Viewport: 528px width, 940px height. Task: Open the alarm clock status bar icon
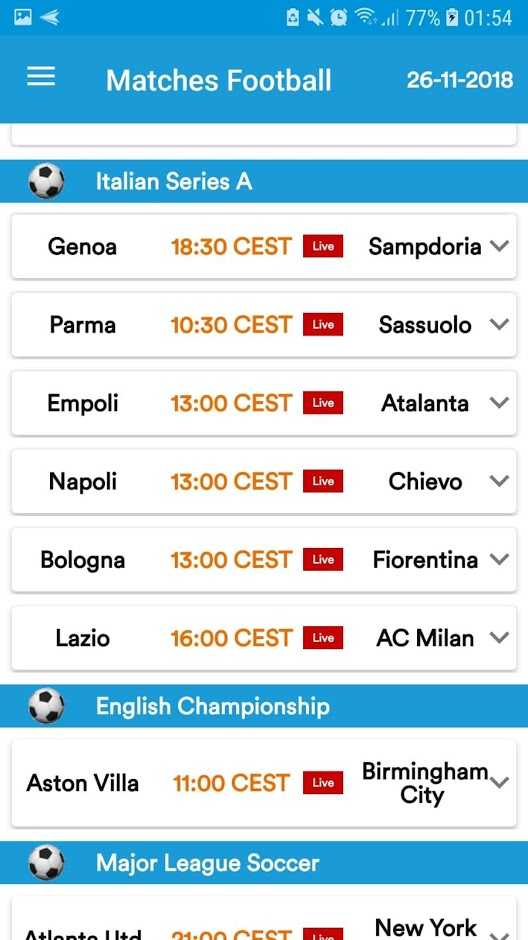pyautogui.click(x=339, y=17)
